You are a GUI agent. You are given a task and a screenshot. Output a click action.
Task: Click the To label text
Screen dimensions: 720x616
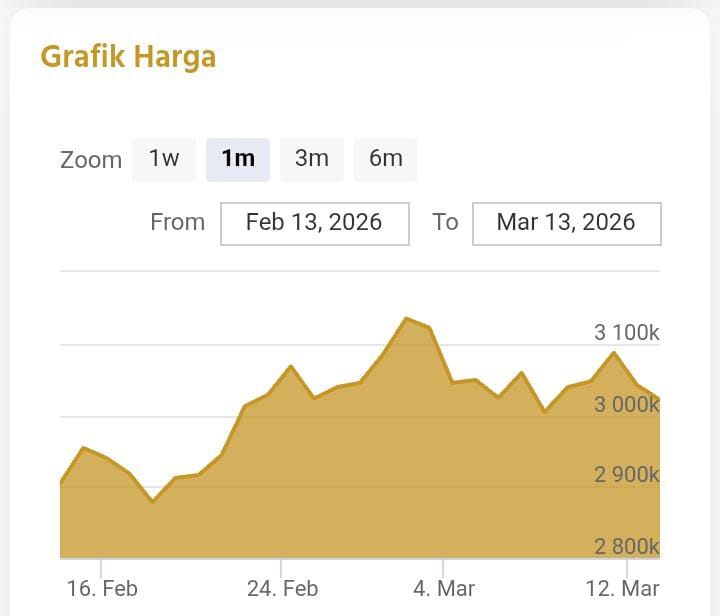445,222
